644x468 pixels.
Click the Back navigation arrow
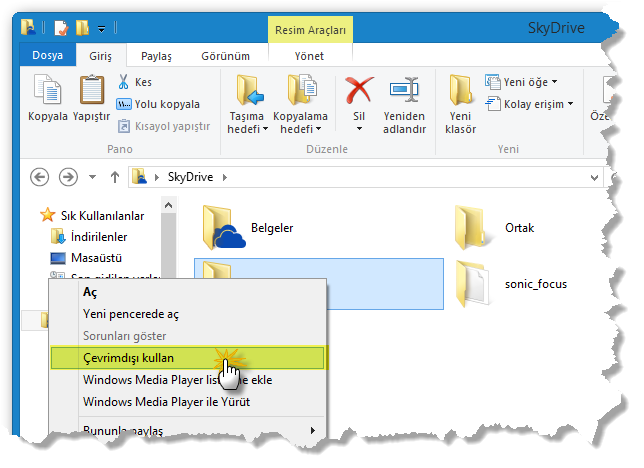click(39, 177)
